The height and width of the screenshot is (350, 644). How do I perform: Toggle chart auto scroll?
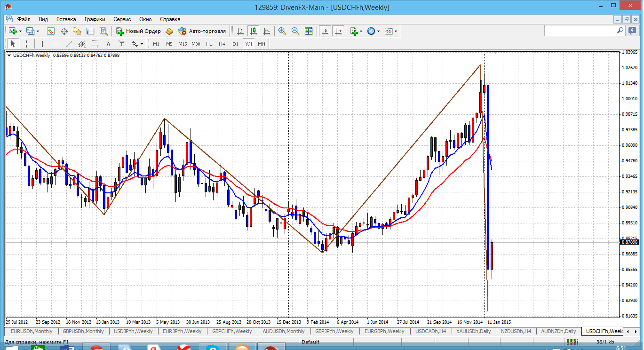pos(325,31)
